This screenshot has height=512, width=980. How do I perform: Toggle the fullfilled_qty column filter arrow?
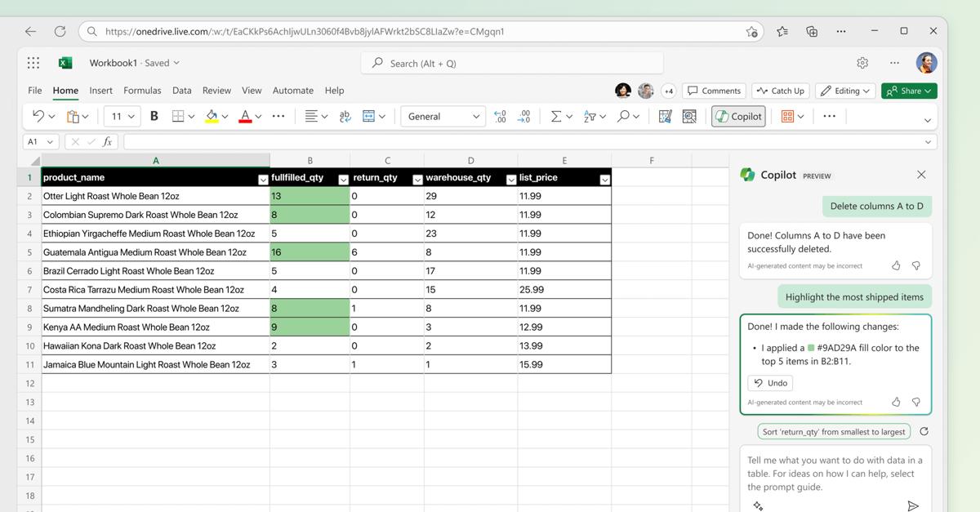[x=344, y=178]
